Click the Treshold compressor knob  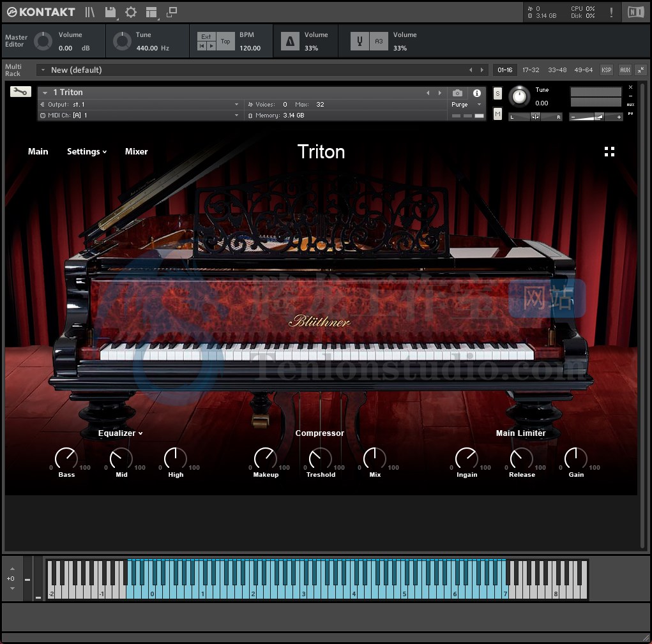320,459
